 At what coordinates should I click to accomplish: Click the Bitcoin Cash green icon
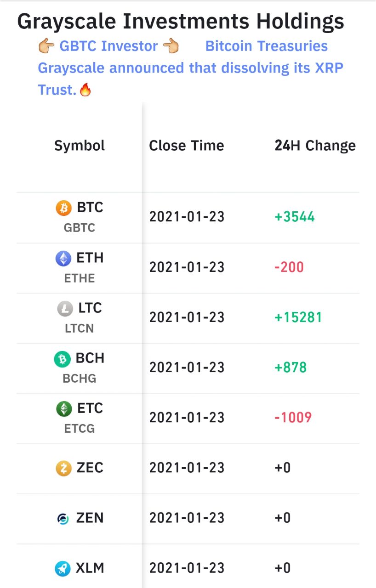click(x=62, y=359)
